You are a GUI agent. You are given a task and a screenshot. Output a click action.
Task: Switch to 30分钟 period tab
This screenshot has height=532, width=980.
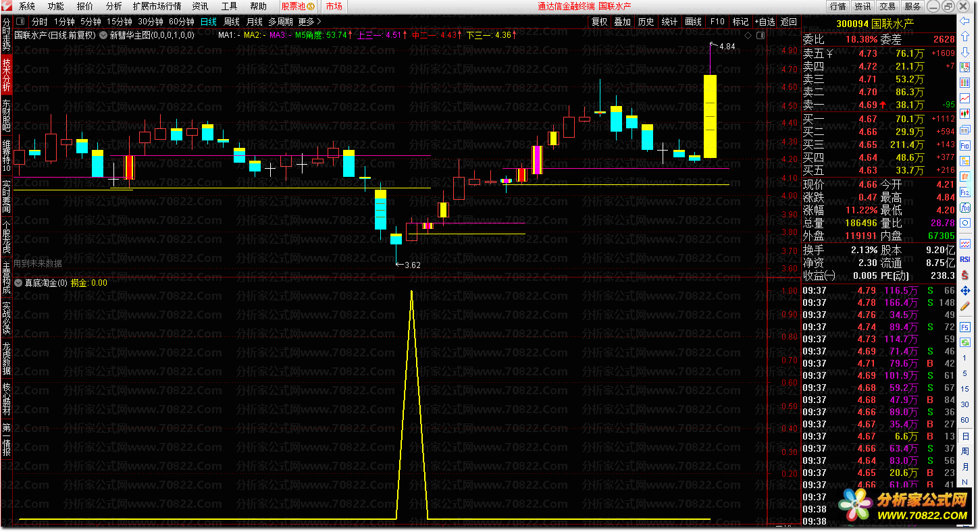[151, 22]
